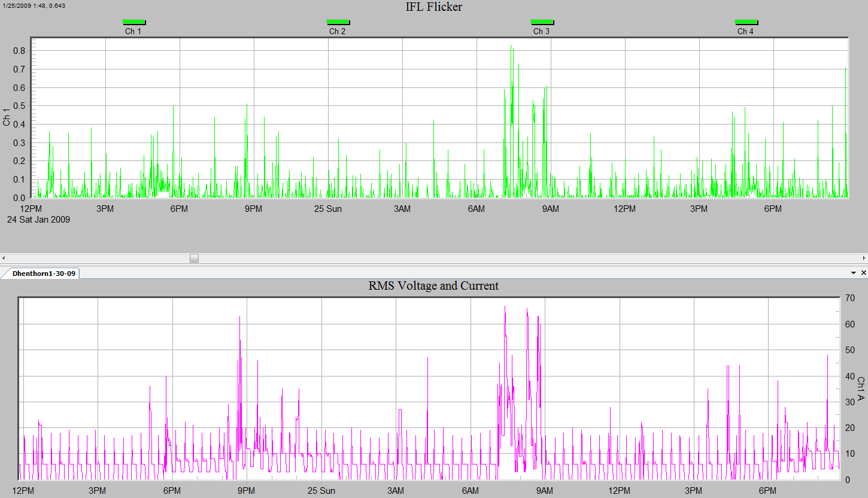Screen dimensions: 868x498
Task: Select the Ch 4 green channel marker
Action: (x=746, y=22)
